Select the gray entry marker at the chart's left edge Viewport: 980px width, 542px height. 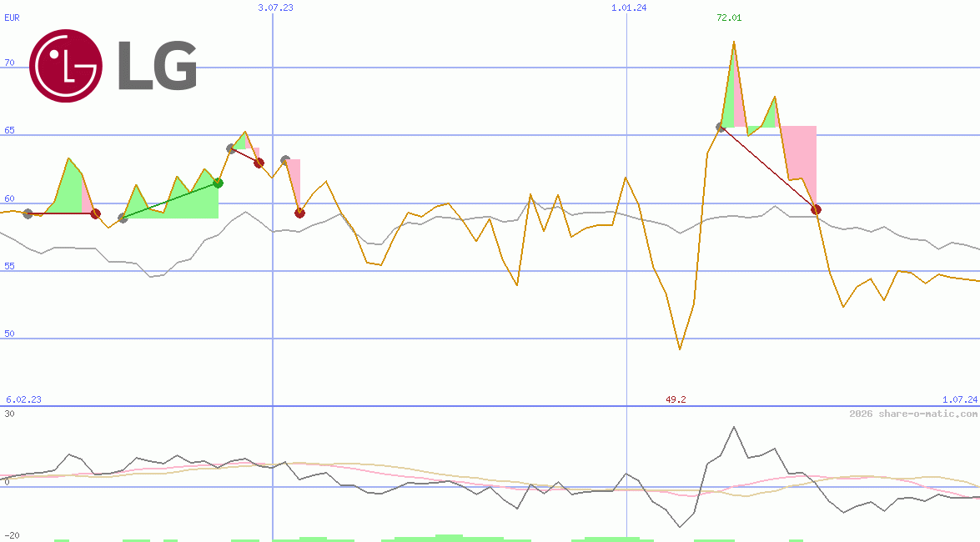click(x=28, y=214)
